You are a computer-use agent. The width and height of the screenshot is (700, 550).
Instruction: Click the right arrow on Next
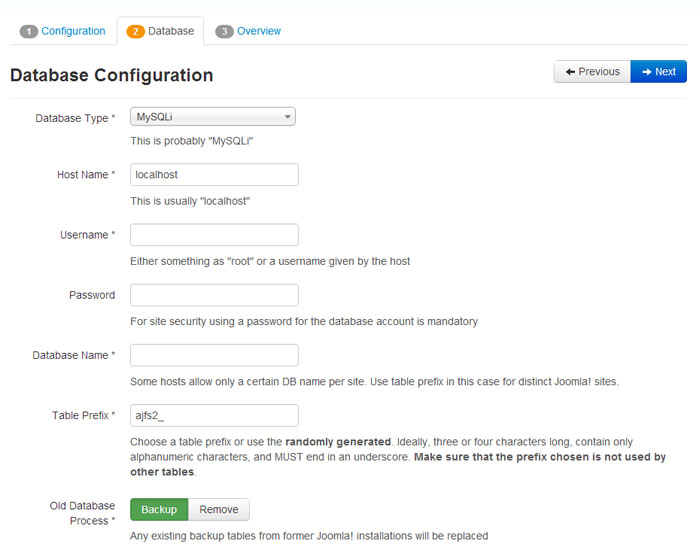(646, 72)
